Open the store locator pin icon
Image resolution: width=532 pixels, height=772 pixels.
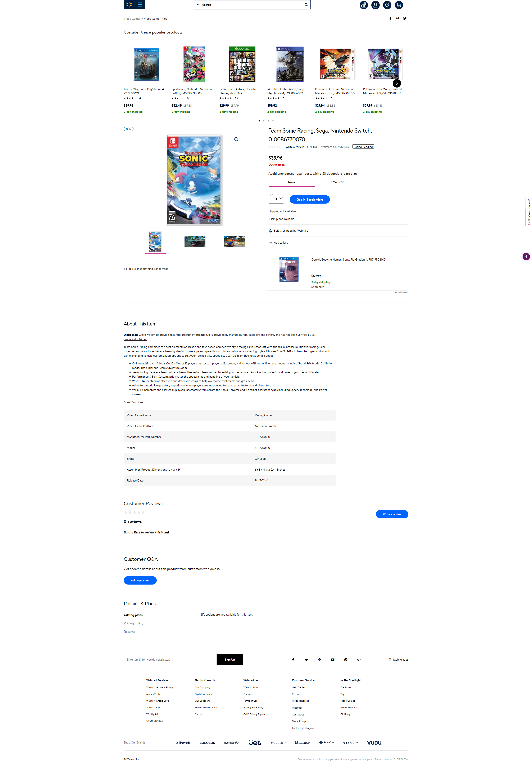click(x=387, y=5)
